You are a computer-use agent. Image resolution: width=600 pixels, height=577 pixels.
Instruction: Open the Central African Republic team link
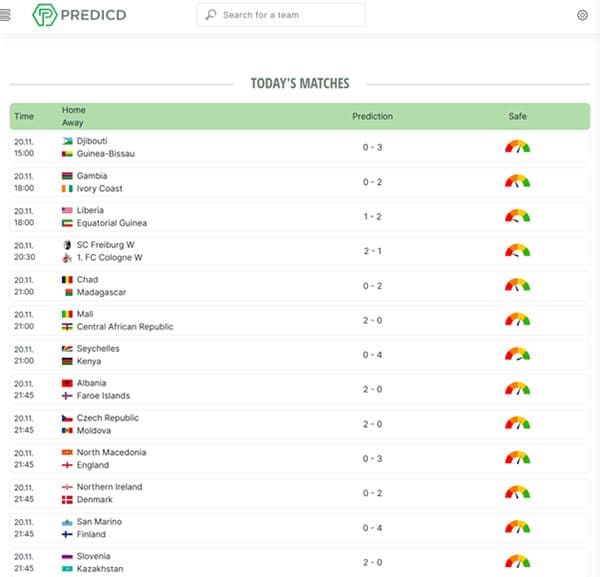tap(125, 326)
